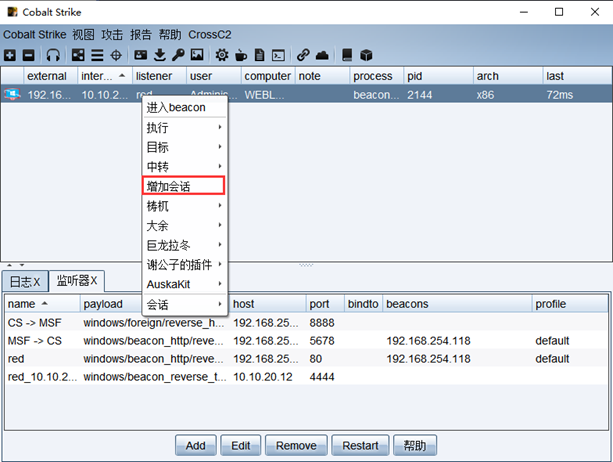
Task: Open downloaded files icon
Action: pyautogui.click(x=160, y=55)
